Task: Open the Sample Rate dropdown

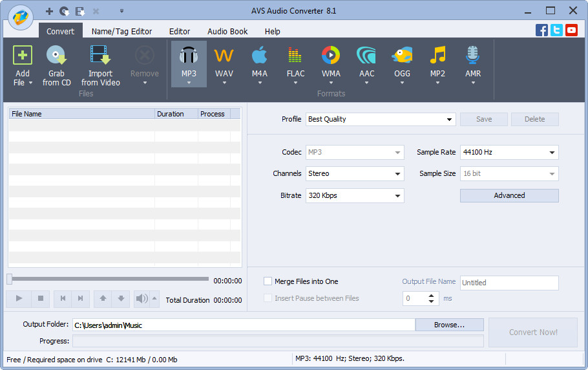Action: [x=552, y=153]
